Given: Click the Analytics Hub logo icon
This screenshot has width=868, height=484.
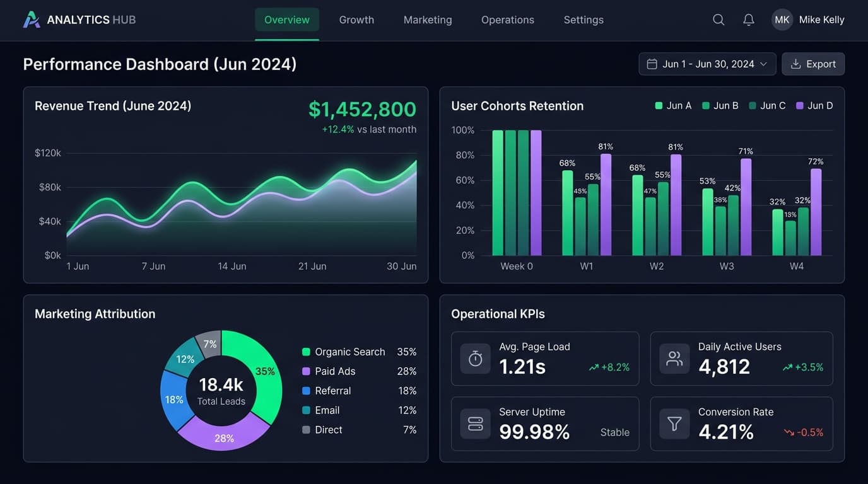Looking at the screenshot, I should click(32, 20).
